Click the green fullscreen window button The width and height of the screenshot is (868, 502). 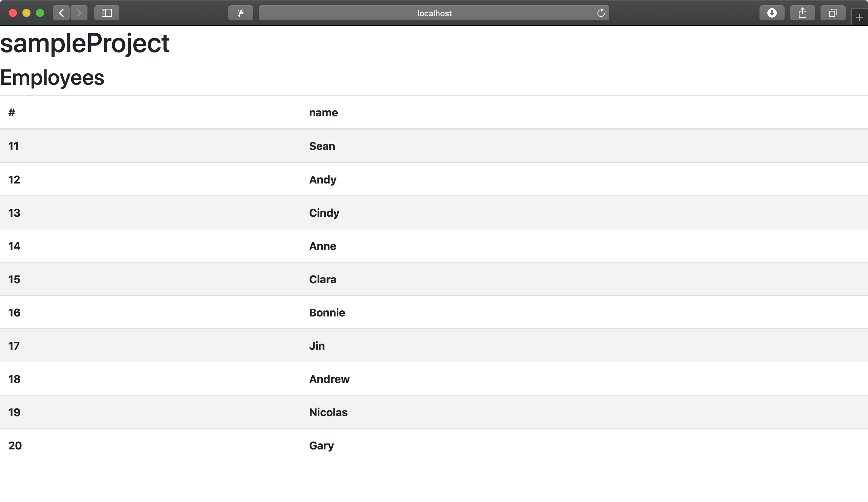40,13
